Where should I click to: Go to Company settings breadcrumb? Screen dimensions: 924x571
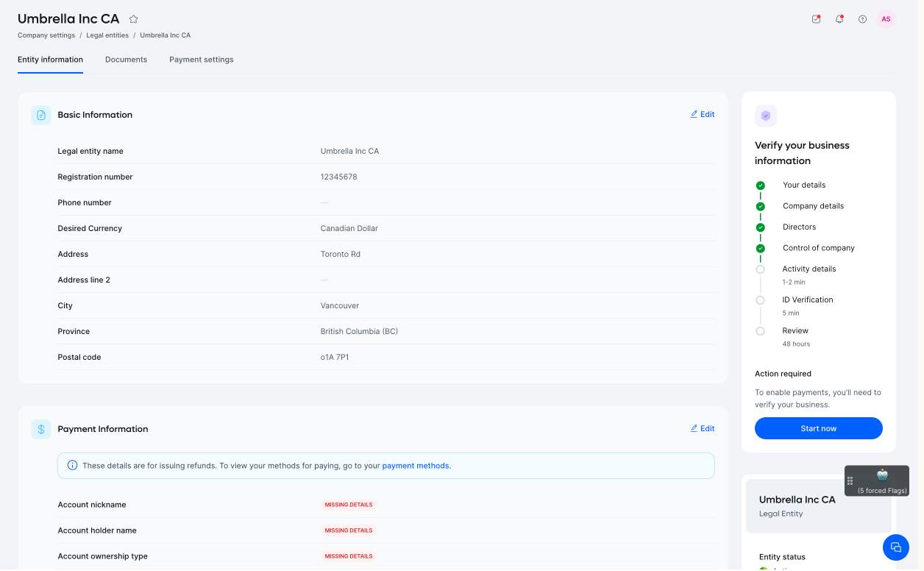(x=46, y=35)
